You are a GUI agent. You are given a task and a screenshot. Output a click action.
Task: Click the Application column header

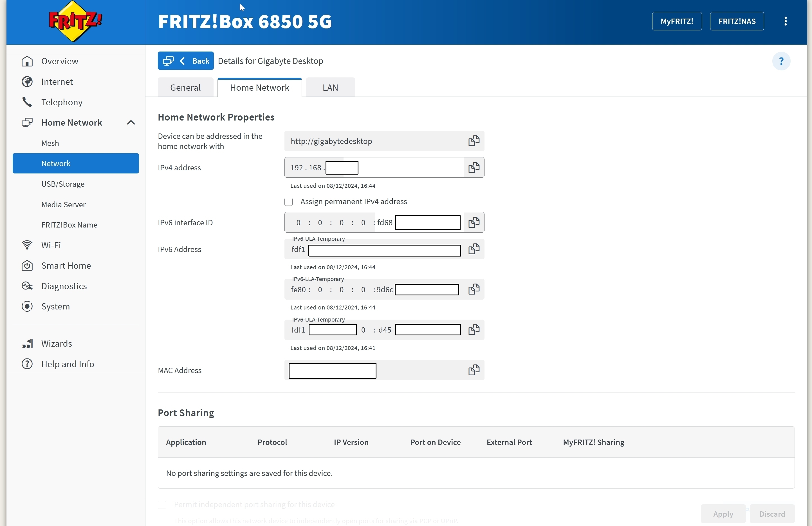pos(186,442)
